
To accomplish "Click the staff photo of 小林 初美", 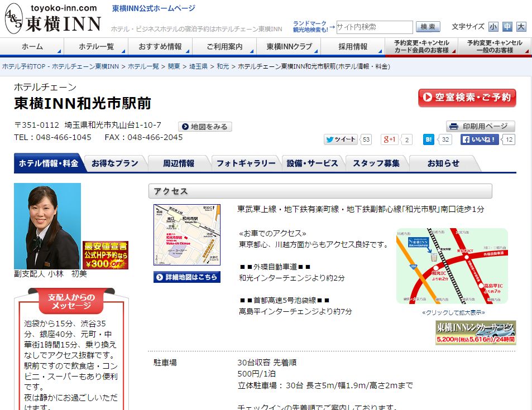I will coord(47,226).
